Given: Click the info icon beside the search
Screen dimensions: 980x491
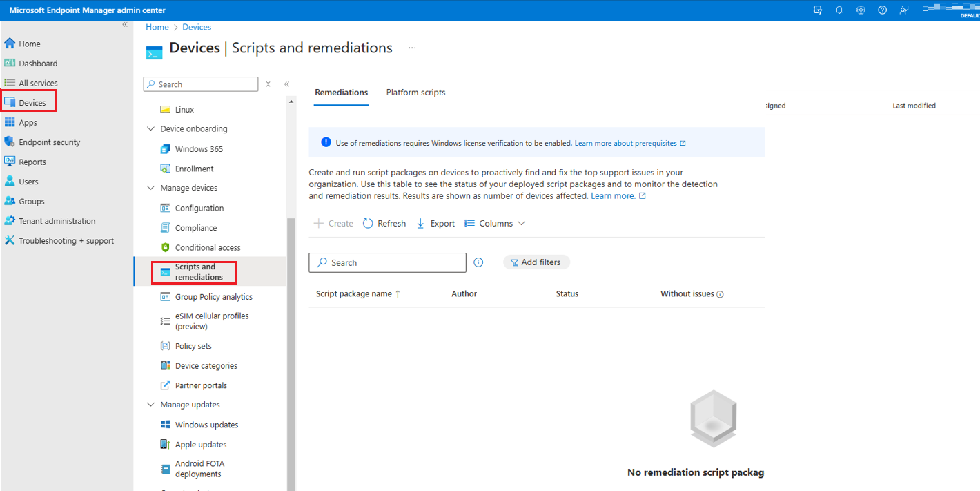Looking at the screenshot, I should 478,262.
